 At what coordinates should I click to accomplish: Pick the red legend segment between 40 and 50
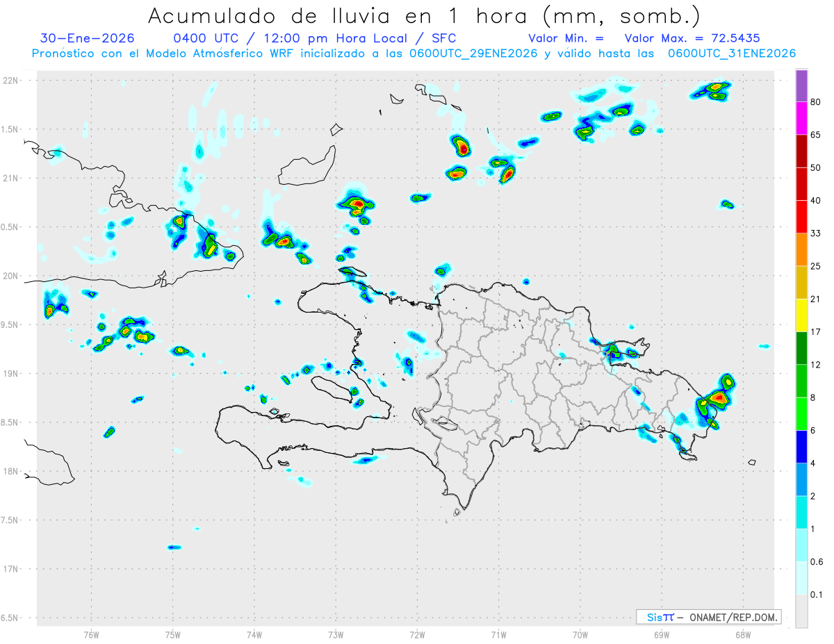tap(801, 184)
